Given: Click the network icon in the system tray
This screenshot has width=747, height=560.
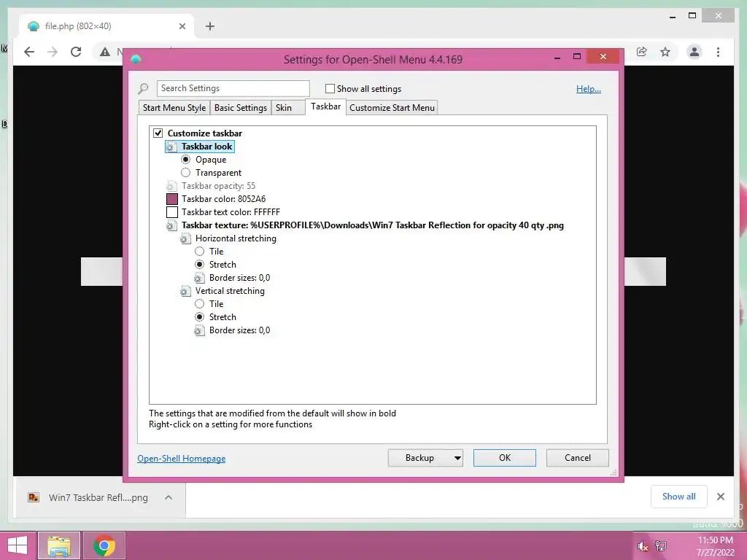Looking at the screenshot, I should pos(661,546).
